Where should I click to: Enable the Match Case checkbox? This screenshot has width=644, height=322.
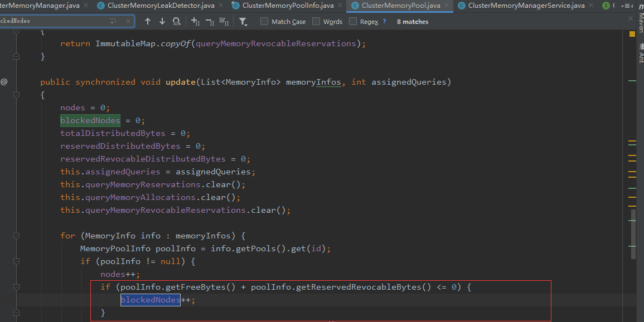[264, 21]
